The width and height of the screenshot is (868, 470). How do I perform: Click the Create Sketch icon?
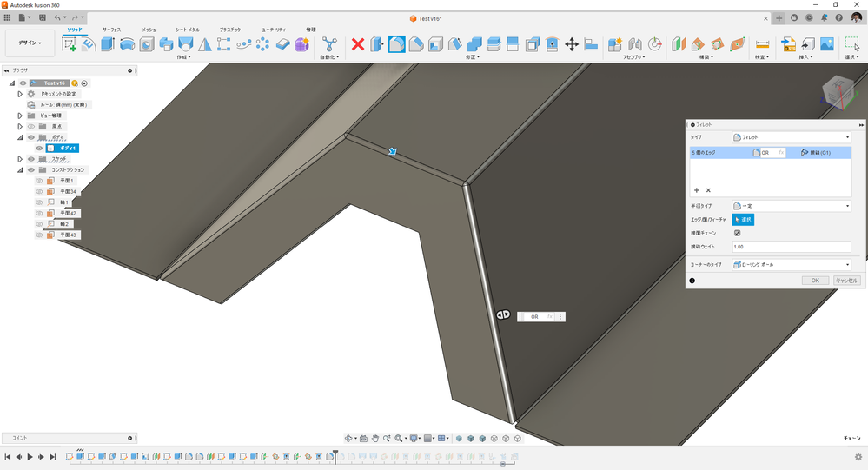tap(70, 44)
